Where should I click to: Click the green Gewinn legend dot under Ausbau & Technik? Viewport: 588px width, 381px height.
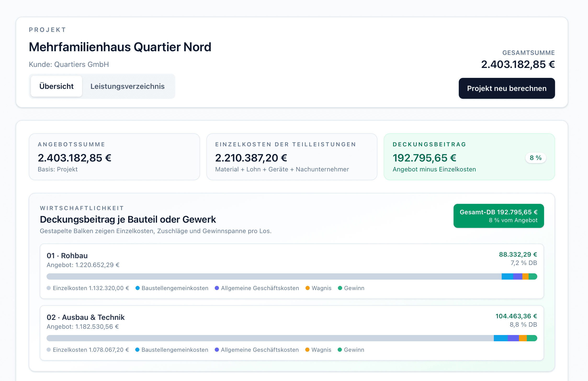pos(340,350)
